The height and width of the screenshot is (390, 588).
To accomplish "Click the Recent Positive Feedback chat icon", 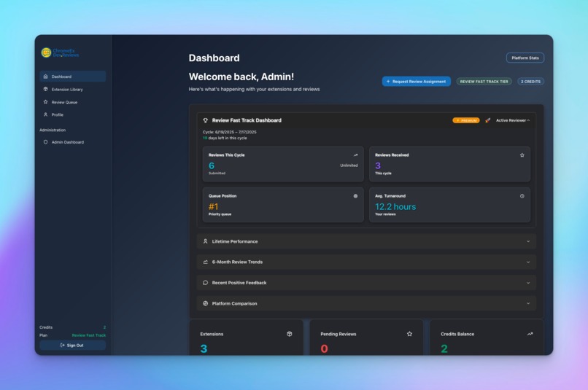I will point(206,283).
